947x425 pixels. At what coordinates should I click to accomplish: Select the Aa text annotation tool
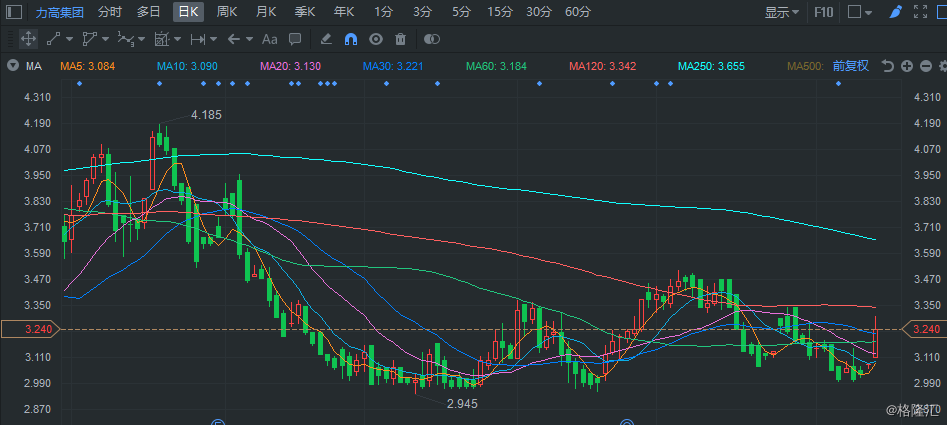(x=269, y=39)
